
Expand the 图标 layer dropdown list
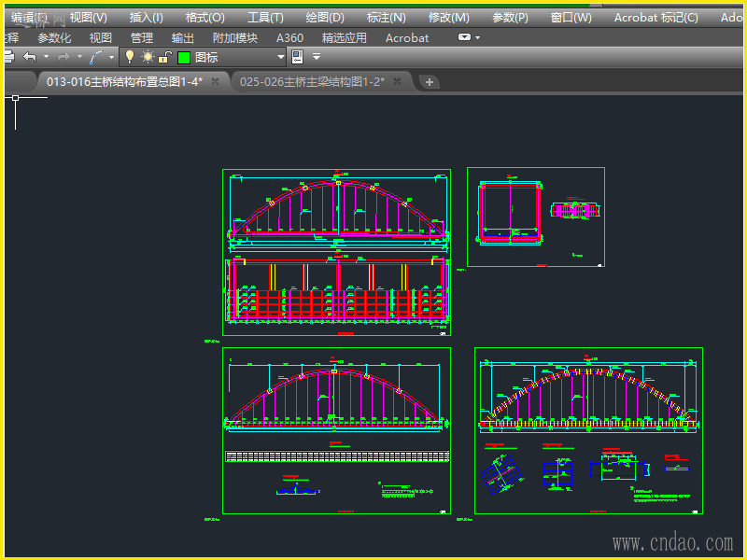[280, 58]
